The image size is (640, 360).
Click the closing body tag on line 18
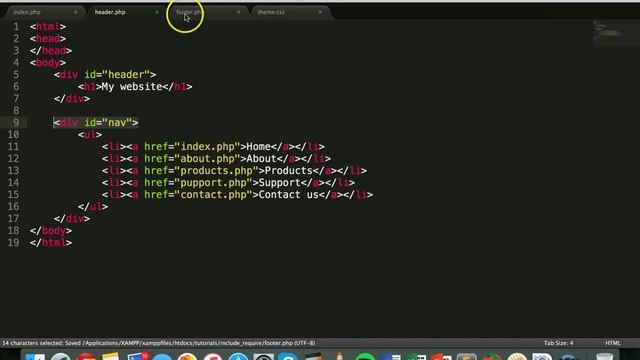51,231
